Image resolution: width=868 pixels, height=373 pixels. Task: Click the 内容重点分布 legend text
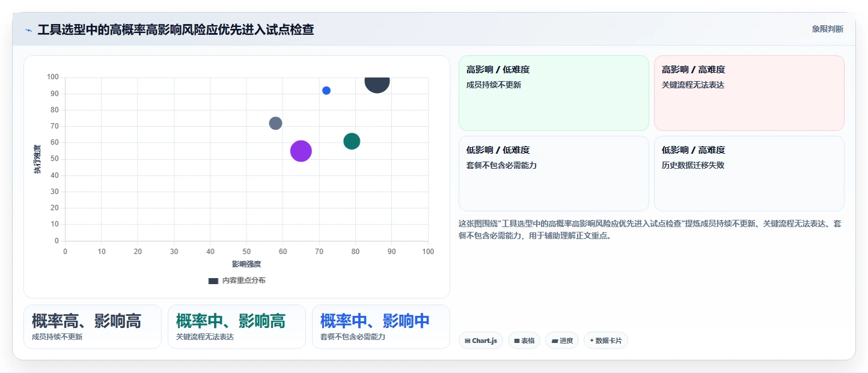(244, 281)
